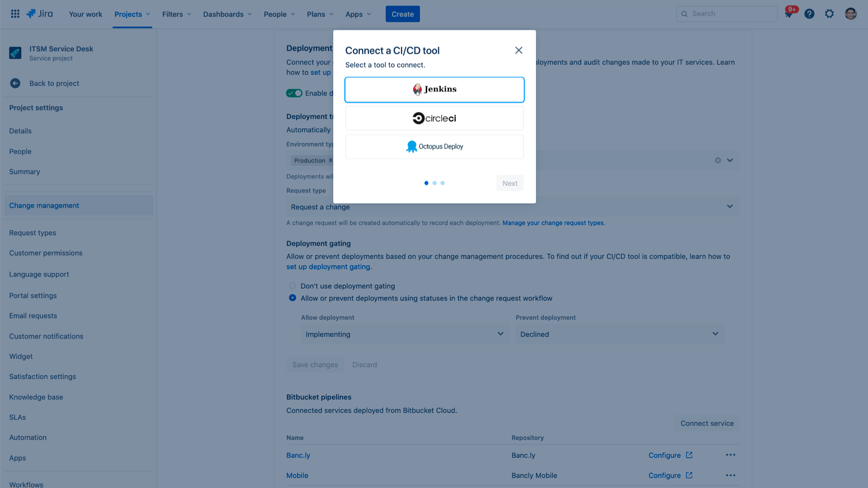Image resolution: width=868 pixels, height=488 pixels.
Task: Select the Allow deployment gating radio button
Action: click(x=292, y=298)
